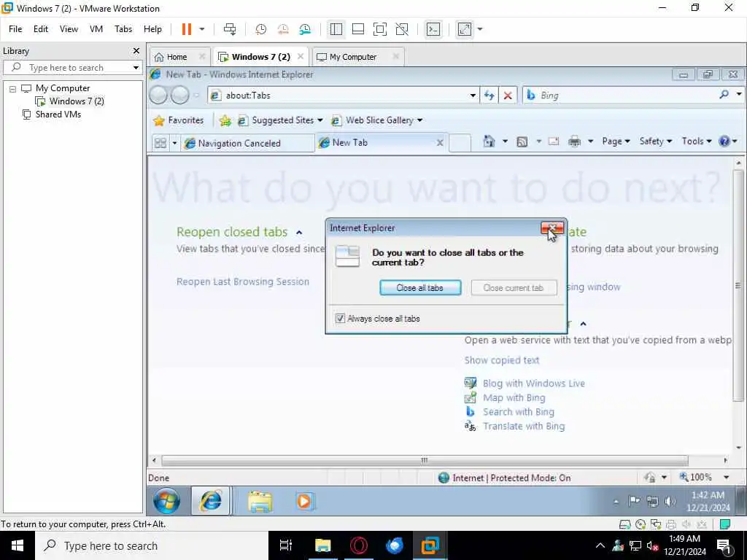
Task: Open Opera browser from host taskbar
Action: pyautogui.click(x=359, y=545)
